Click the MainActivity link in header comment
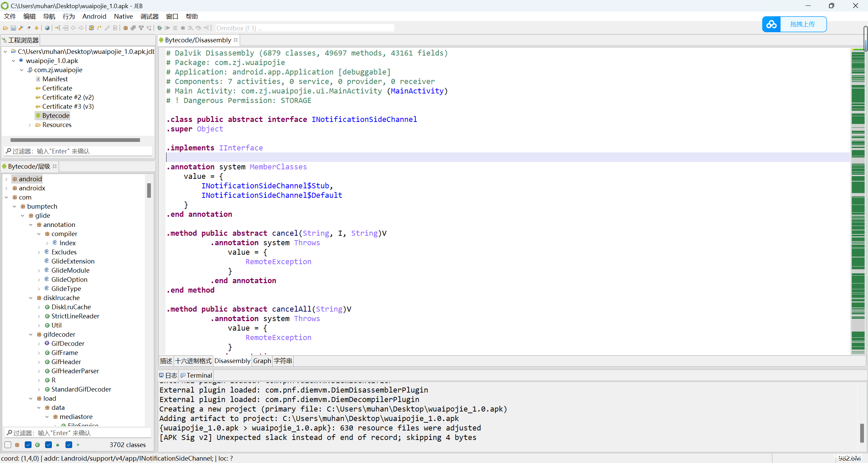868x463 pixels. coord(417,91)
